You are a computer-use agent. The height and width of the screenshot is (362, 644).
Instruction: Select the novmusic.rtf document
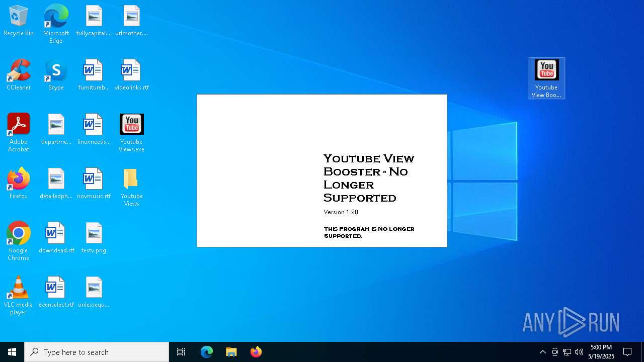tap(94, 184)
